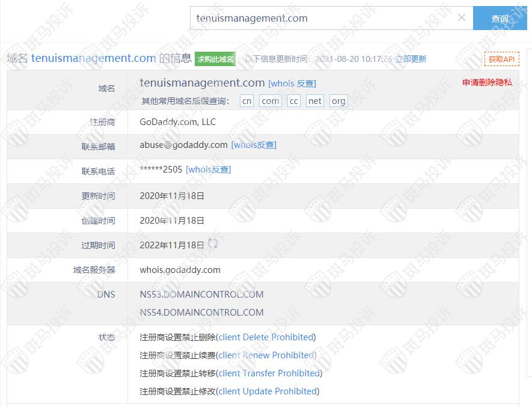Select the org domain suffix
The width and height of the screenshot is (532, 407).
(x=338, y=101)
